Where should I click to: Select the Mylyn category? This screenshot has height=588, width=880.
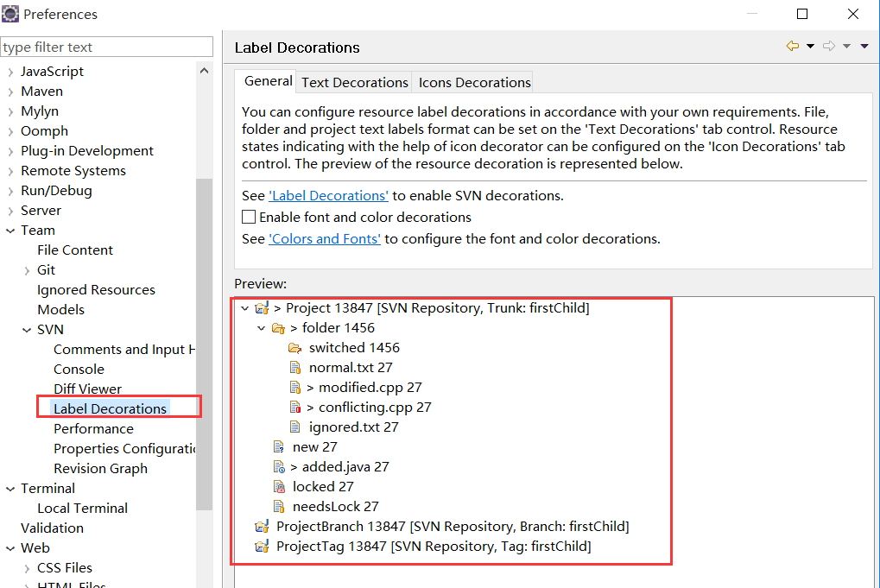pyautogui.click(x=40, y=111)
